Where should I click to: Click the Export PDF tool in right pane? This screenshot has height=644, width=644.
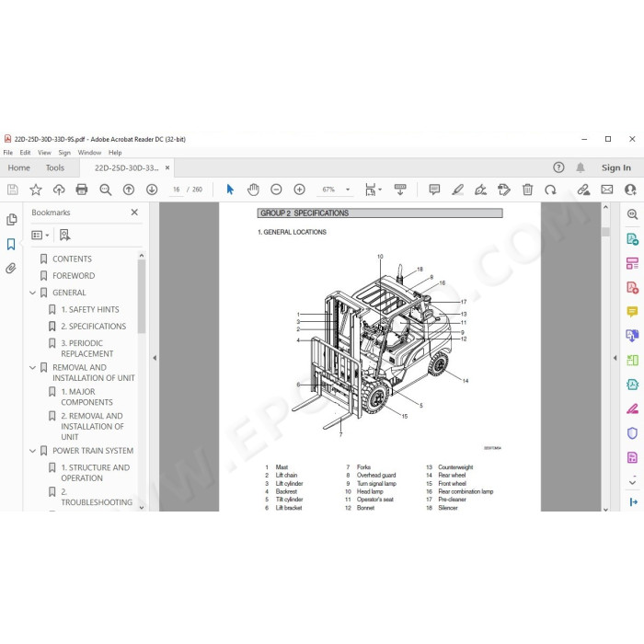[633, 238]
